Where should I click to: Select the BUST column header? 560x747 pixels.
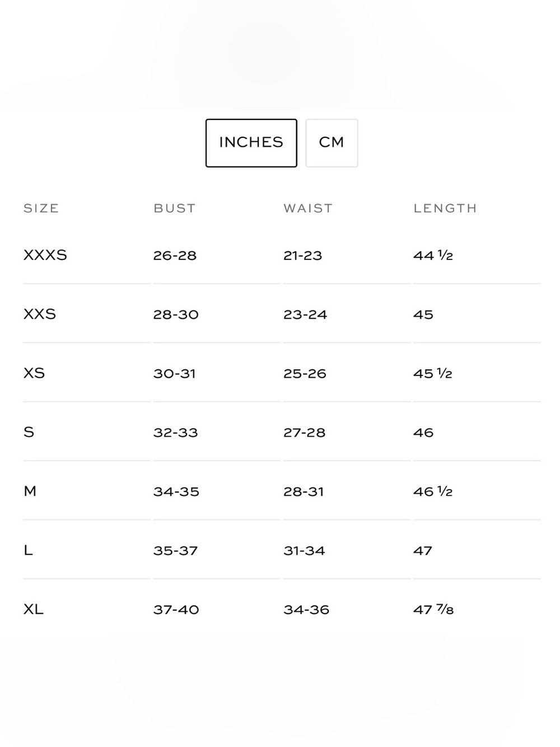175,208
